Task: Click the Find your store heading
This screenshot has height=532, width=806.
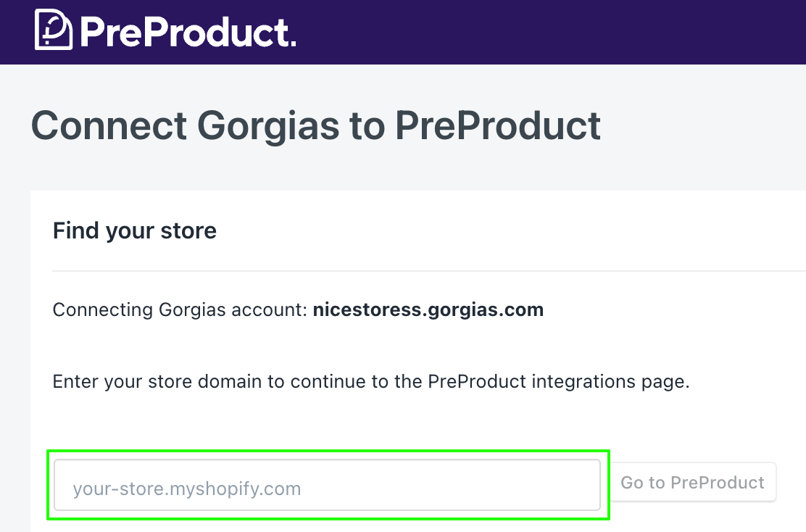Action: pos(135,231)
